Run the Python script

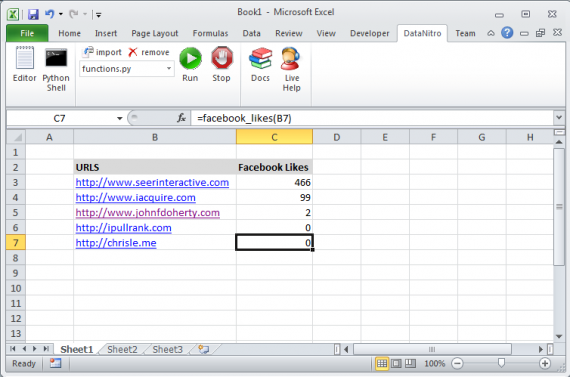[x=190, y=64]
